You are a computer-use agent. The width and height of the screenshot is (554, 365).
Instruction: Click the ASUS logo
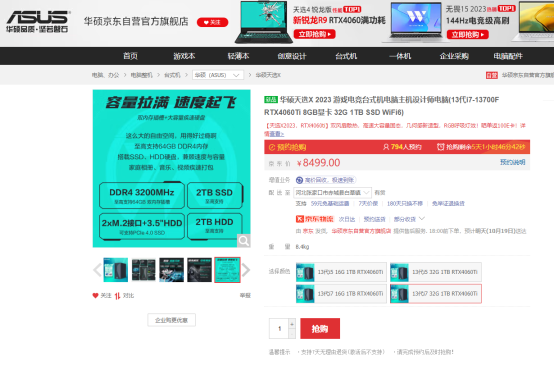38,22
